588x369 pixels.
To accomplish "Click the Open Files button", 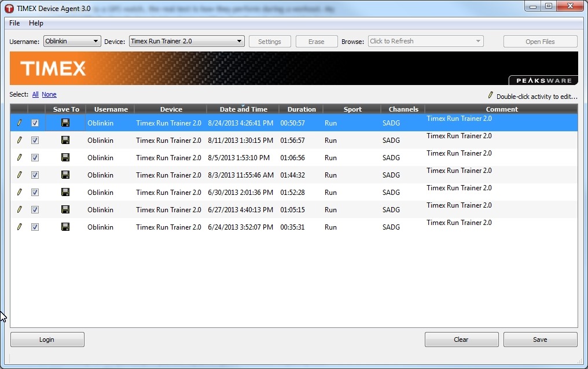I will pyautogui.click(x=540, y=42).
